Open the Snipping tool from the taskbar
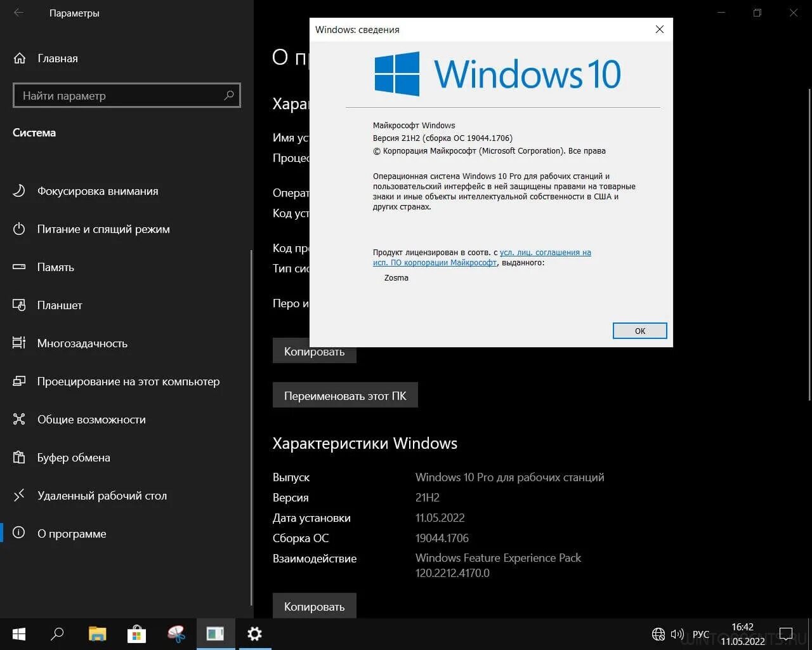The image size is (812, 650). point(176,633)
